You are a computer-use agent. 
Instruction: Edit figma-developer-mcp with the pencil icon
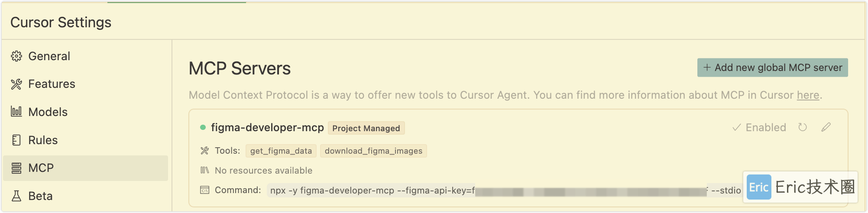pos(826,127)
